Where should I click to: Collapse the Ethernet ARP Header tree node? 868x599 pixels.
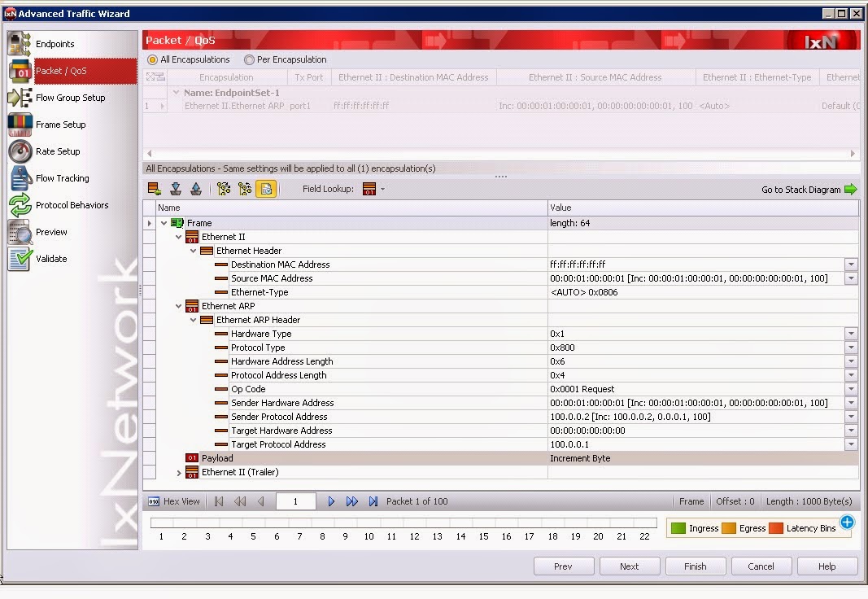[x=194, y=320]
